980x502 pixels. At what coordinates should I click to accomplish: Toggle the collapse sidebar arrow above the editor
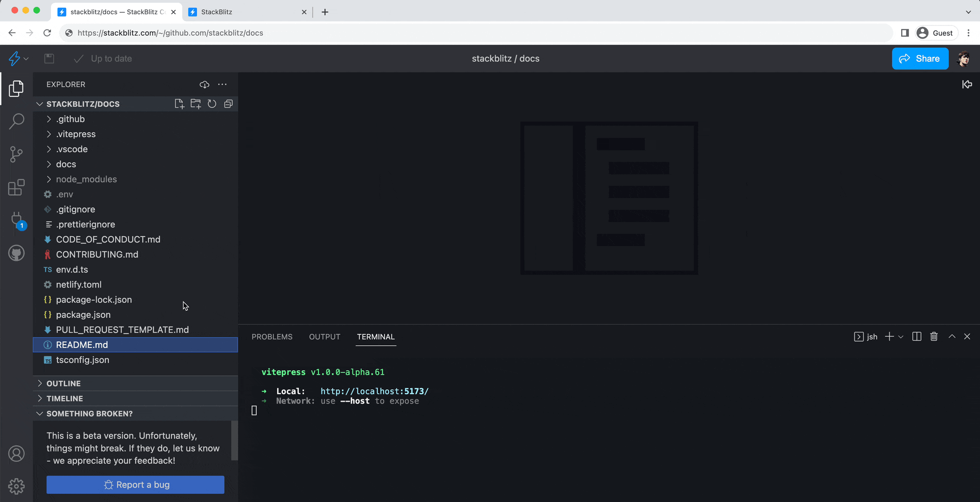[x=967, y=84]
